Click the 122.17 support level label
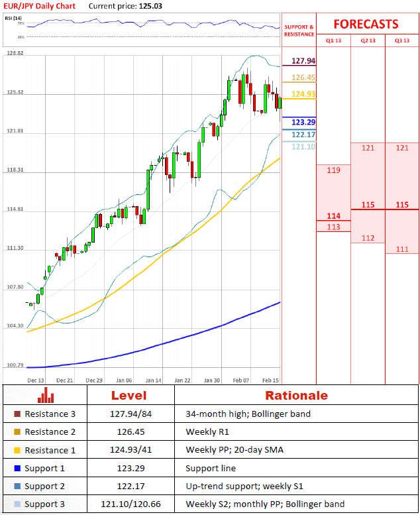The width and height of the screenshot is (420, 515). click(303, 135)
